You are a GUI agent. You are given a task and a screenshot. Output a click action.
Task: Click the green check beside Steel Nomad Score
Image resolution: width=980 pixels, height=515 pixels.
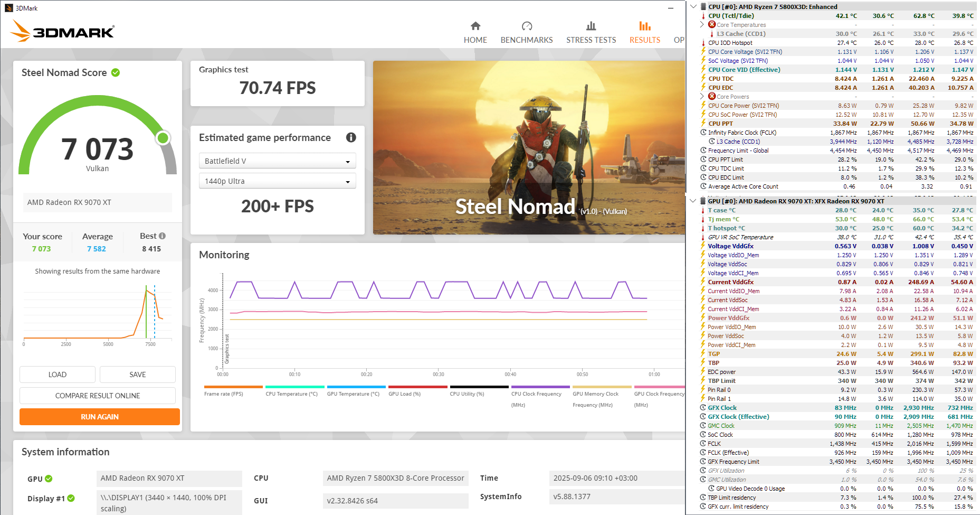pyautogui.click(x=116, y=72)
